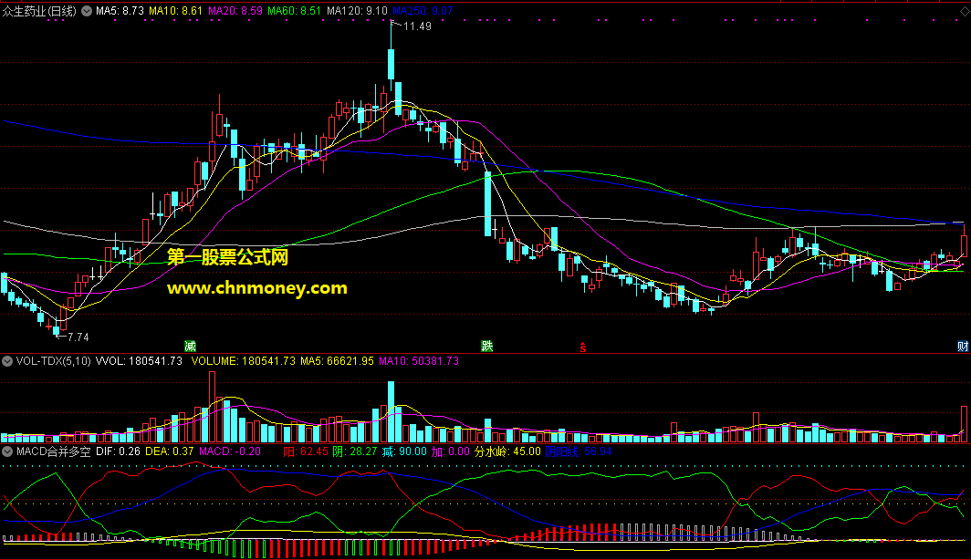Click the green 跌 marker icon
Image resolution: width=971 pixels, height=560 pixels.
click(487, 346)
